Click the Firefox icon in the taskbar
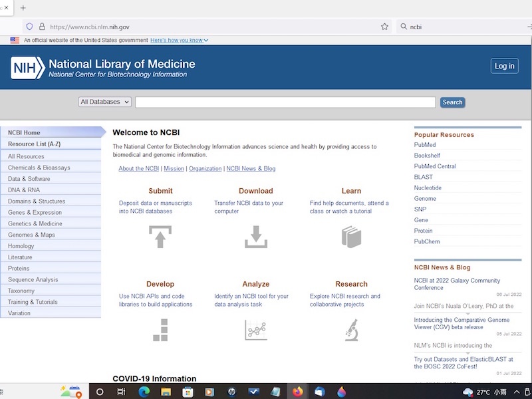Image resolution: width=532 pixels, height=399 pixels. click(x=297, y=392)
